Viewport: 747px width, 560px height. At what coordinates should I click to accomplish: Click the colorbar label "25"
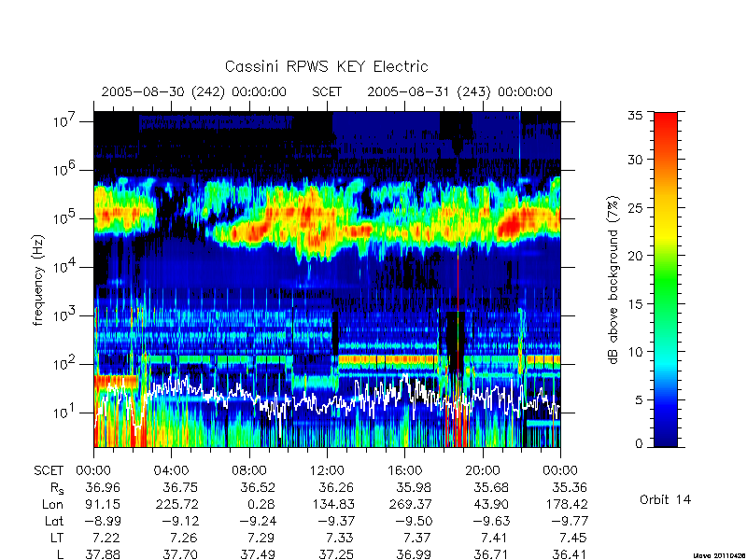click(635, 207)
